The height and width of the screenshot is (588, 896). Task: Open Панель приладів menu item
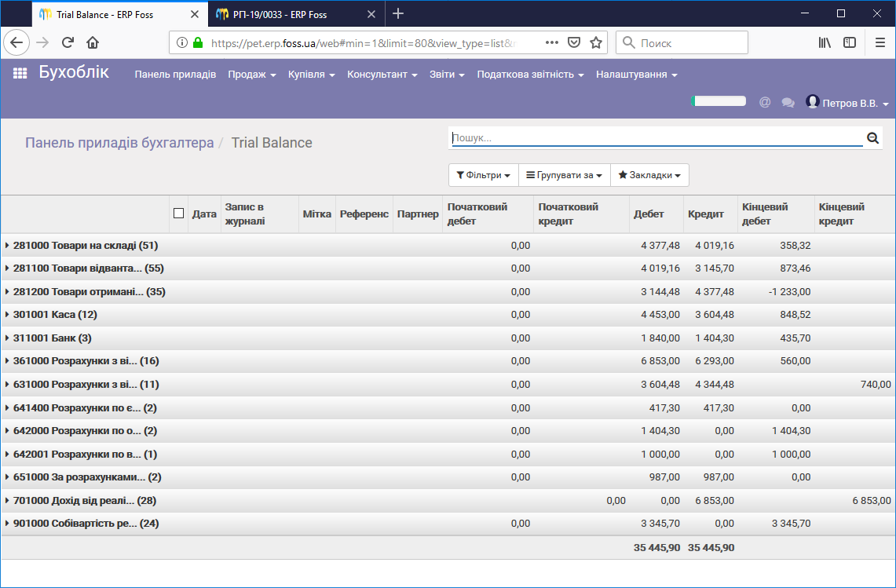[175, 75]
